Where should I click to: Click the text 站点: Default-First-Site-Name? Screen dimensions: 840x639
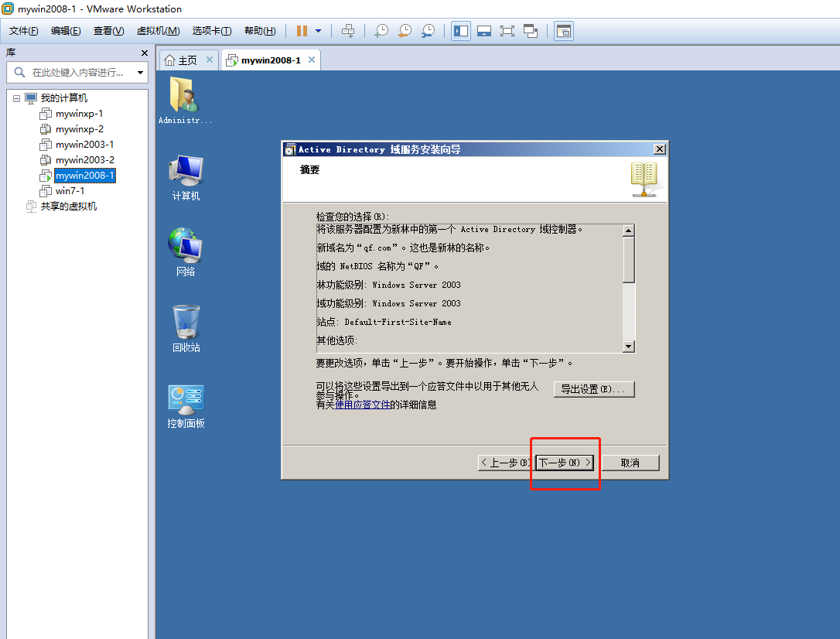(384, 322)
